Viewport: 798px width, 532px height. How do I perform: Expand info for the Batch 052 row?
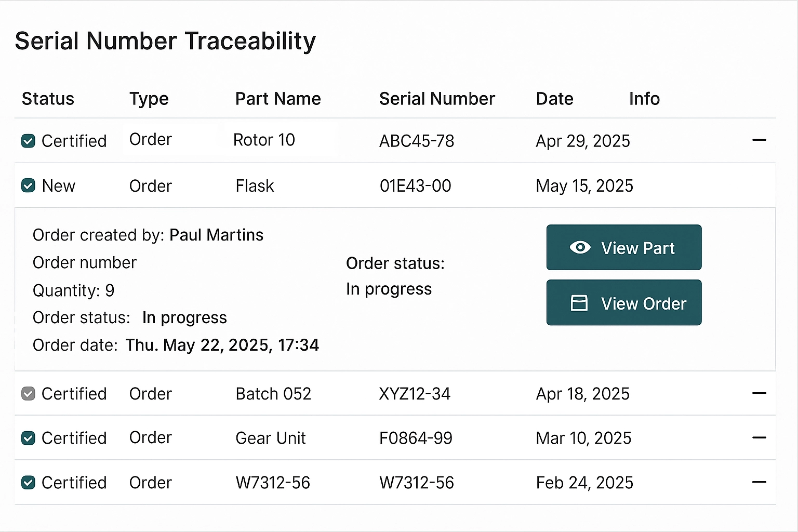click(759, 393)
